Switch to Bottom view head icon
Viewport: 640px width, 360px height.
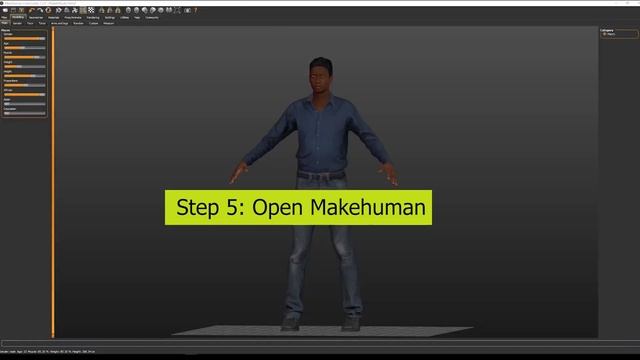[x=169, y=10]
